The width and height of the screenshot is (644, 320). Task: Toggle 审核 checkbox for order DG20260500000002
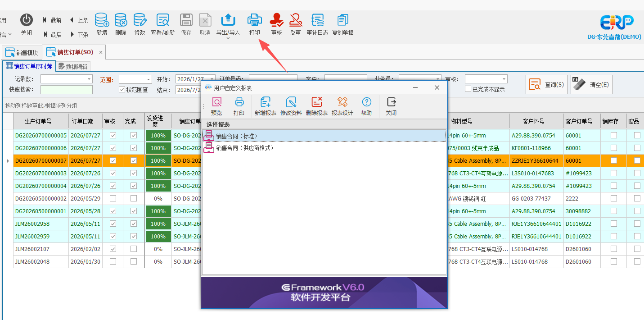click(113, 198)
